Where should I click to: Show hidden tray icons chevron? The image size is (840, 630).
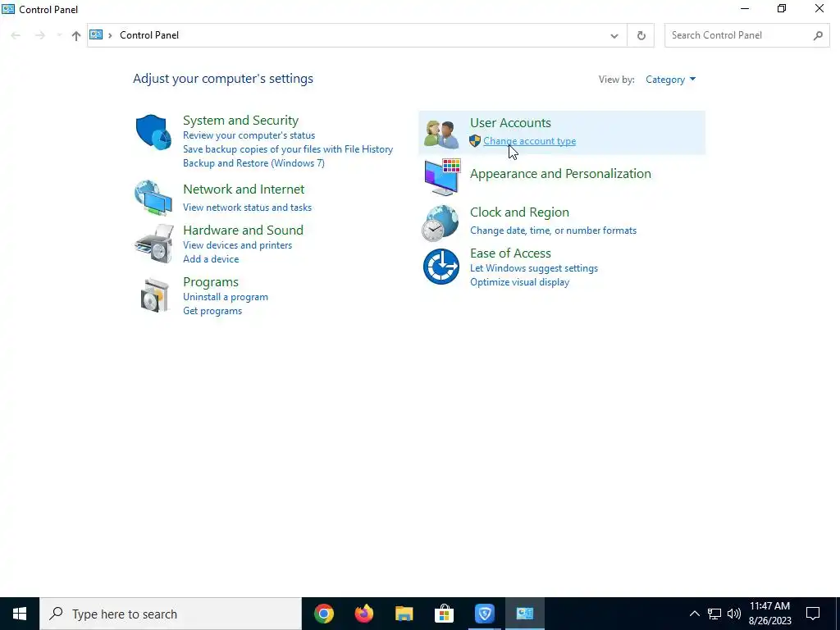pos(694,614)
